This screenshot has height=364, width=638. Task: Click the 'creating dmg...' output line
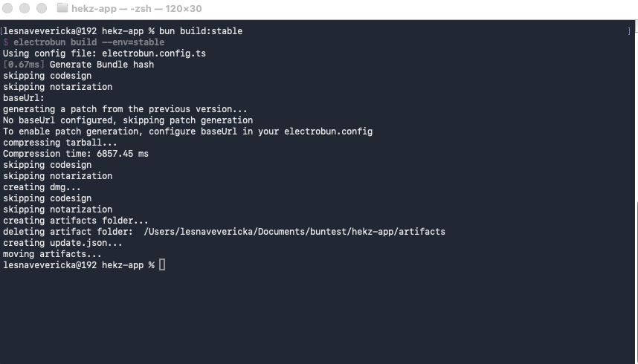tap(42, 187)
